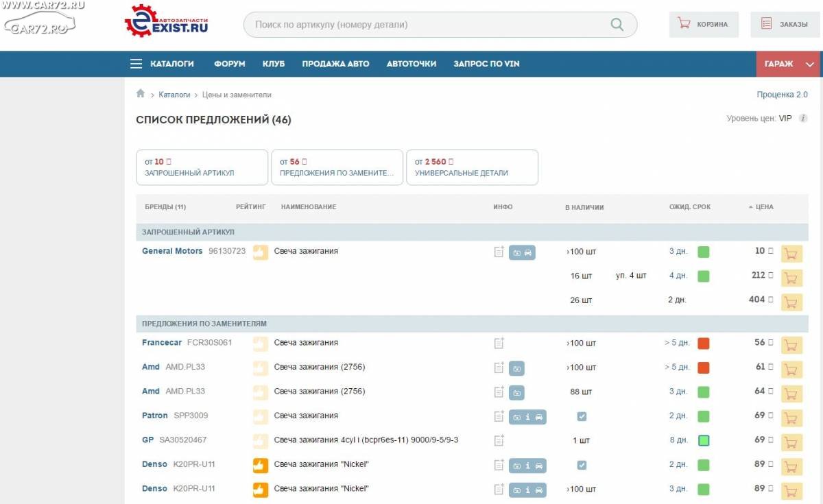
Task: Click part number K20PR-U11 on Denso 3 дн. row
Action: [194, 489]
